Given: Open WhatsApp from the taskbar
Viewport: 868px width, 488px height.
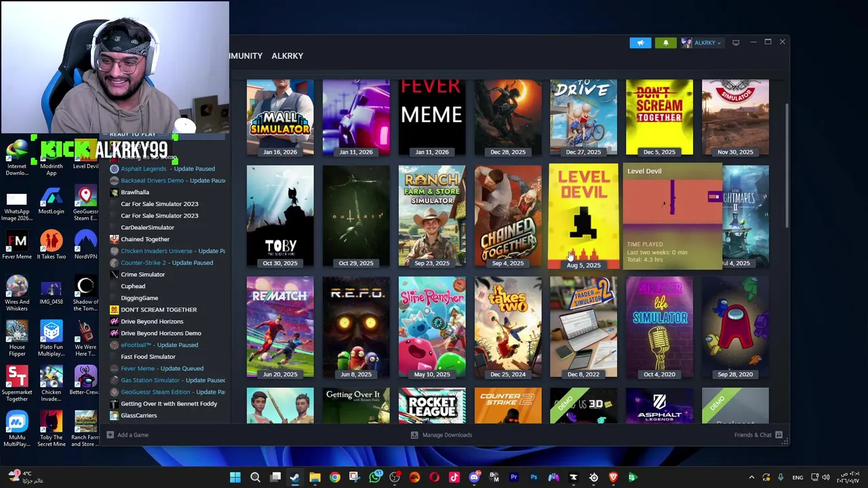Looking at the screenshot, I should point(375,478).
